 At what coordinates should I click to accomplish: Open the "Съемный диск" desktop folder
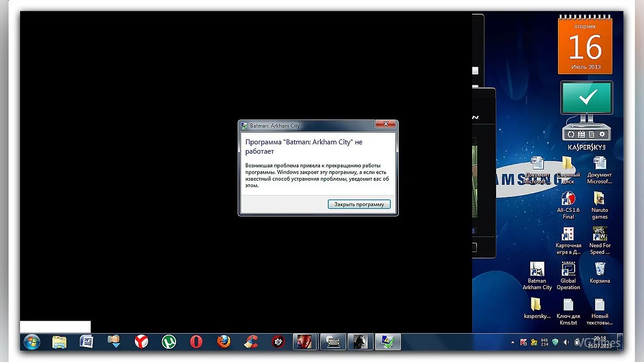click(x=568, y=170)
